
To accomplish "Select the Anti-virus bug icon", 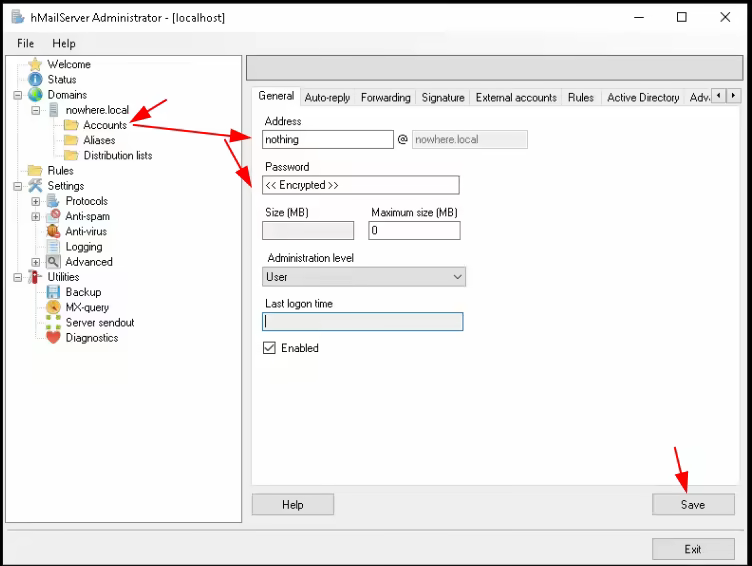I will [53, 231].
